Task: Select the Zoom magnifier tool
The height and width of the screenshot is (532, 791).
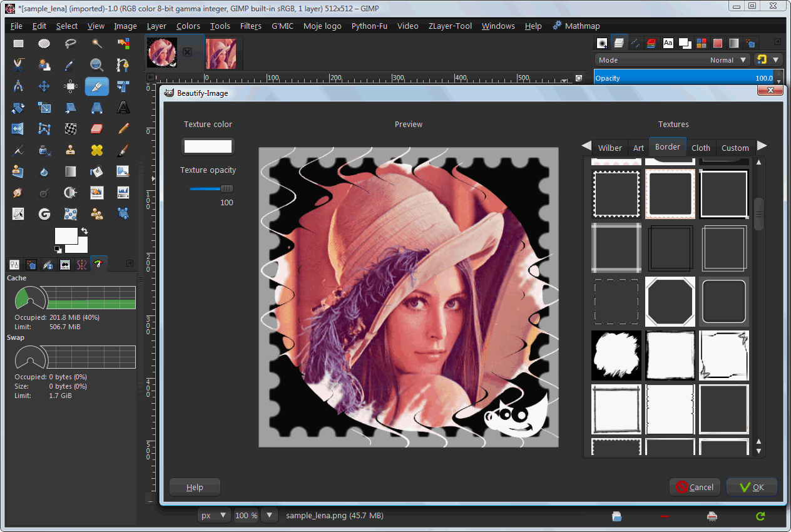Action: point(97,64)
